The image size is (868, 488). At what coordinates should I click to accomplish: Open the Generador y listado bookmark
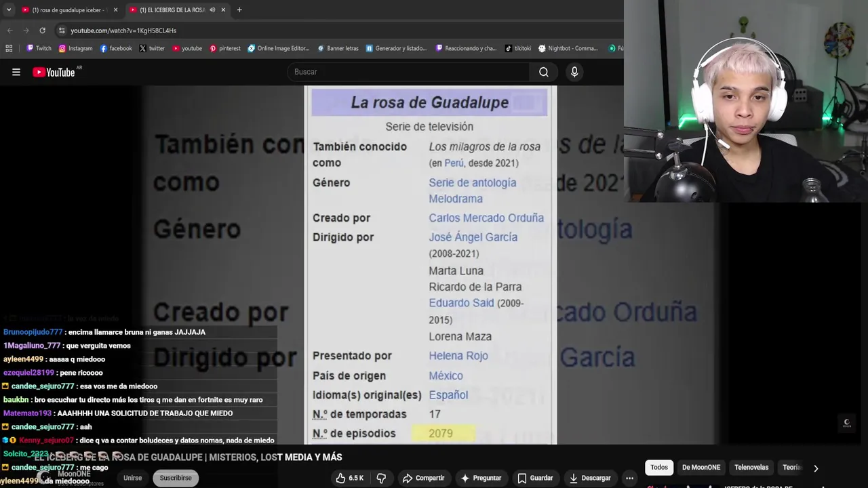[x=396, y=48]
